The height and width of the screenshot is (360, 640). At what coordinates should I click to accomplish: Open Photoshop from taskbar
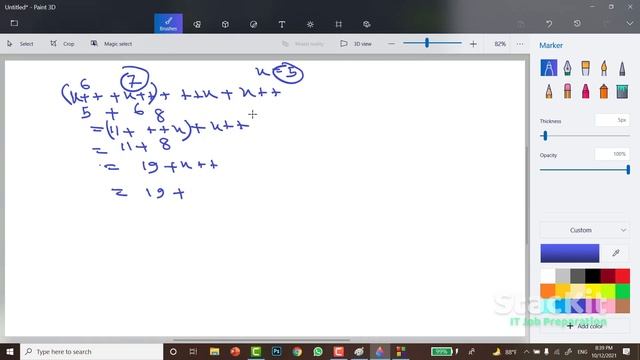pos(276,351)
